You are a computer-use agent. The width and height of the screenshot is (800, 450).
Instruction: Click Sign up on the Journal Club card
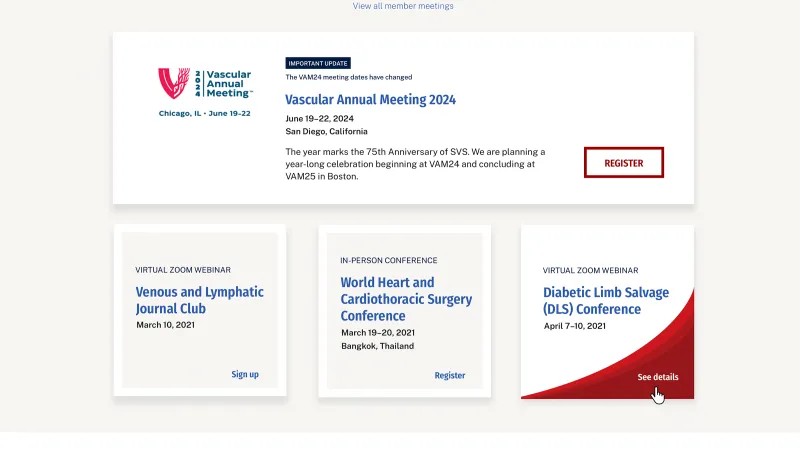(245, 374)
